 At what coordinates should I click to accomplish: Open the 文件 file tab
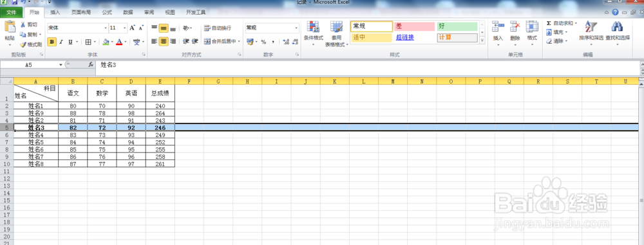pos(11,12)
